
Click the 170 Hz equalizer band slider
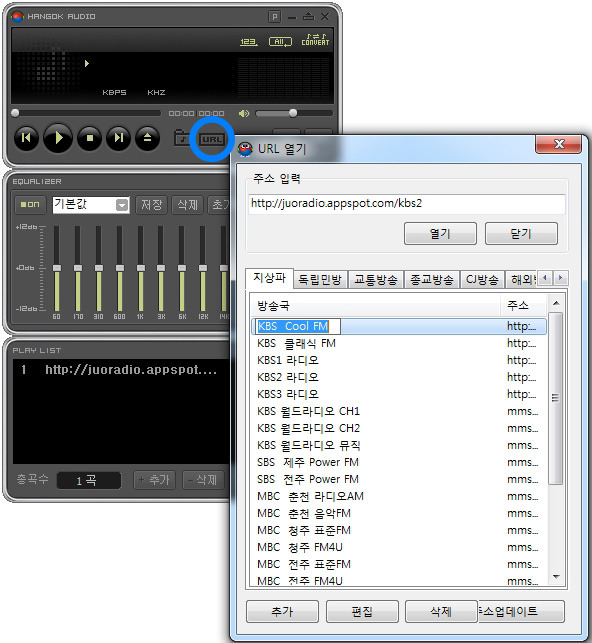77,269
